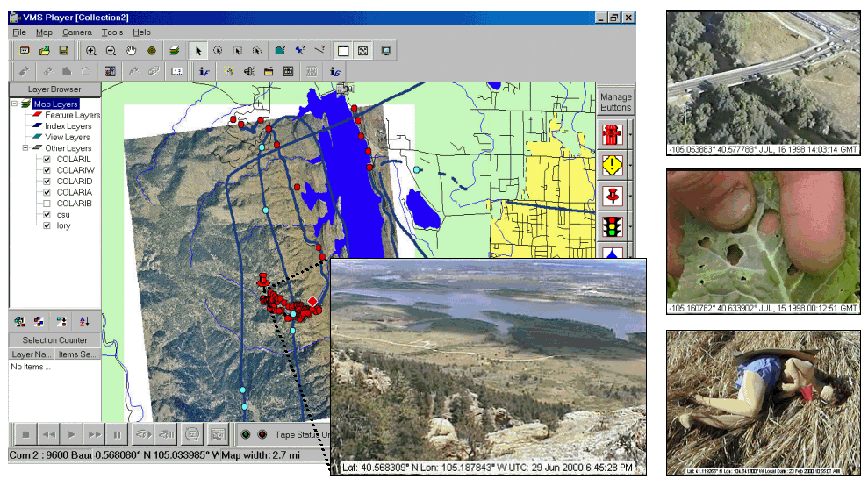
Task: Click the traffic light marker button
Action: 612,227
